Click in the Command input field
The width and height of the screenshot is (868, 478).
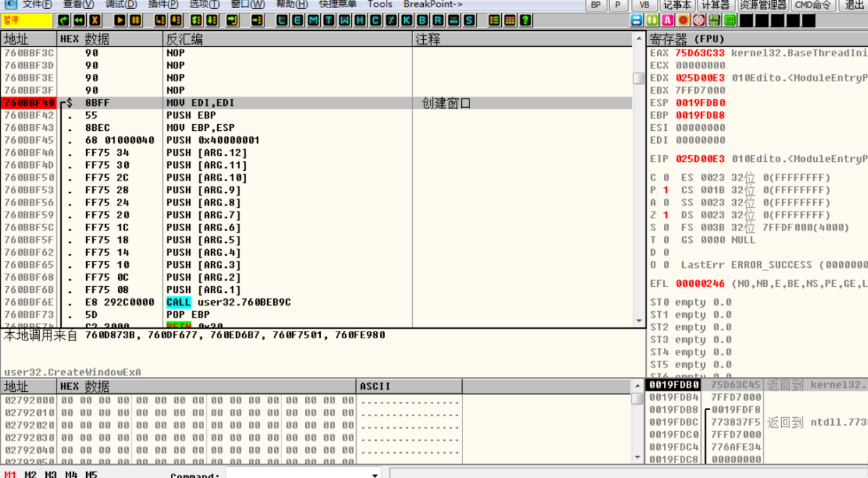coord(298,474)
